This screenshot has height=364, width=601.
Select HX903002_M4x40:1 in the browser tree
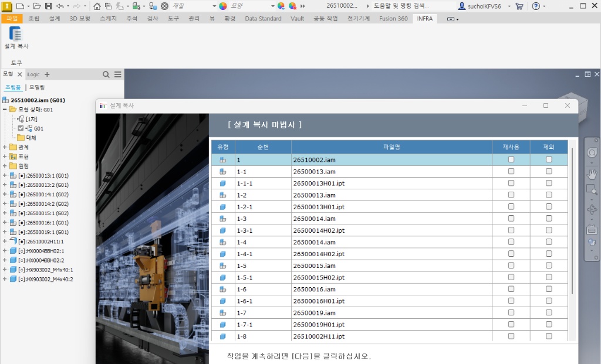click(x=46, y=270)
